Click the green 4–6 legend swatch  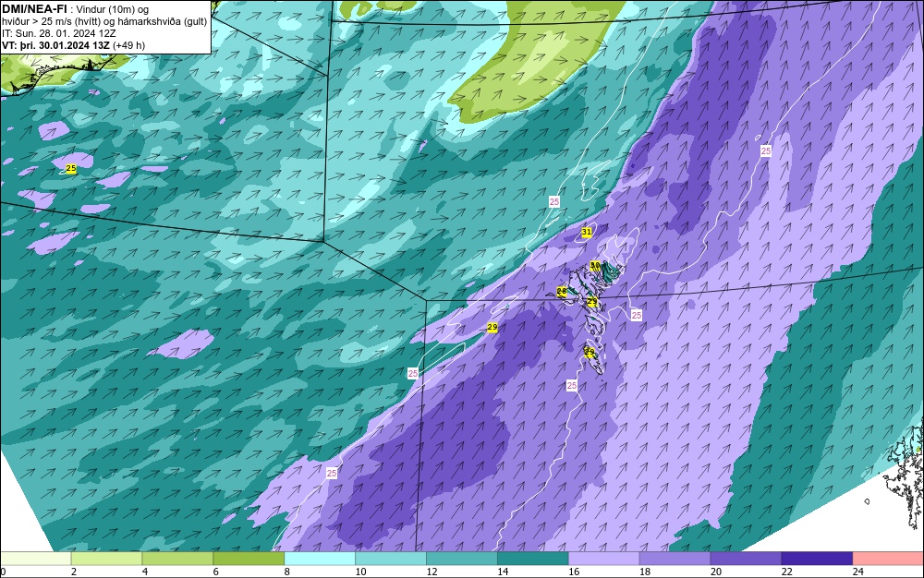coord(177,559)
